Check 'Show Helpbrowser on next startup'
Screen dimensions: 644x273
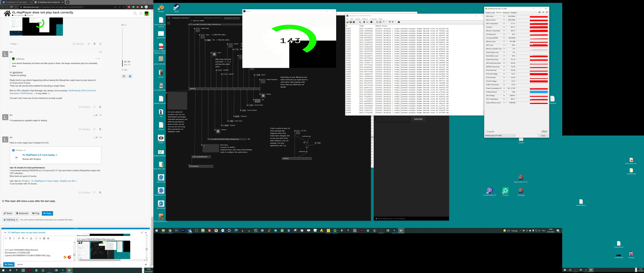tap(376, 219)
